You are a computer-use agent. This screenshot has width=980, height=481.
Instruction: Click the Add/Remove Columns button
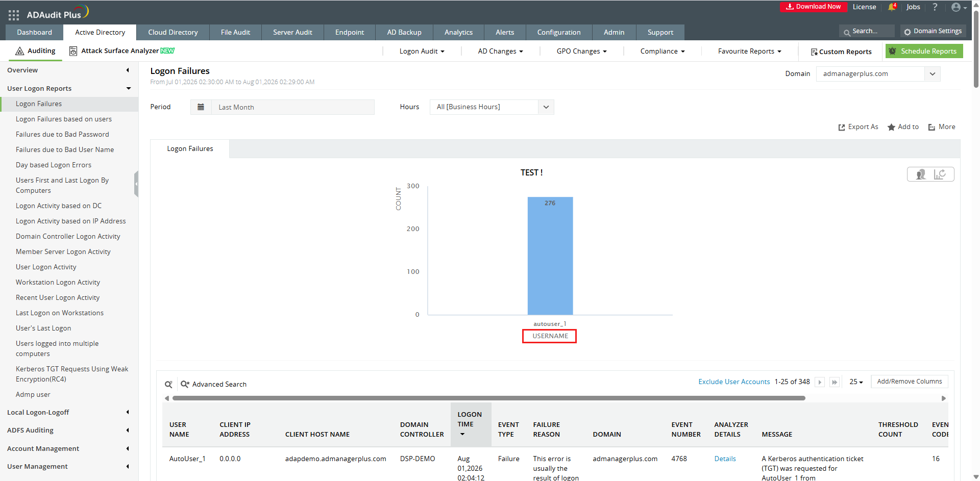coord(910,382)
